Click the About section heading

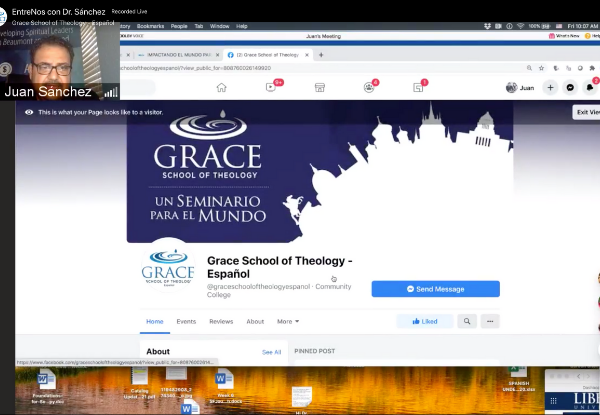click(x=158, y=352)
